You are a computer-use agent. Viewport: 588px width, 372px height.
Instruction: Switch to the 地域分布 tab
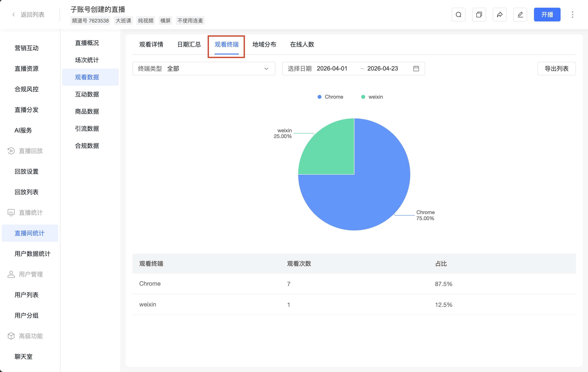(x=264, y=44)
